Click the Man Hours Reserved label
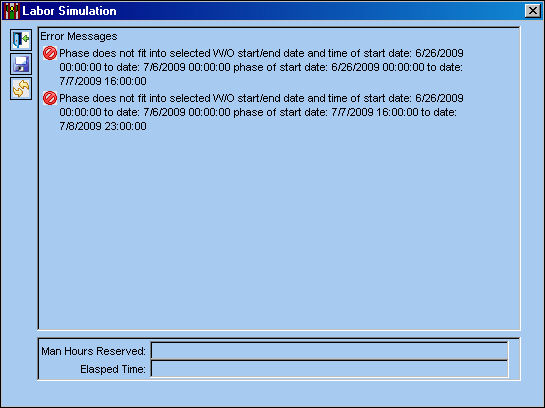 (x=93, y=351)
